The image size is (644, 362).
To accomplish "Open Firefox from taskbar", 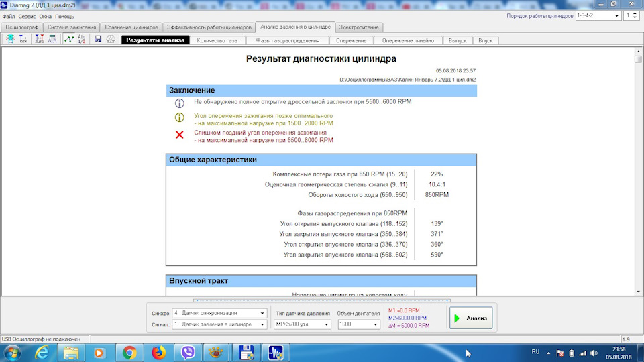I will 158,353.
